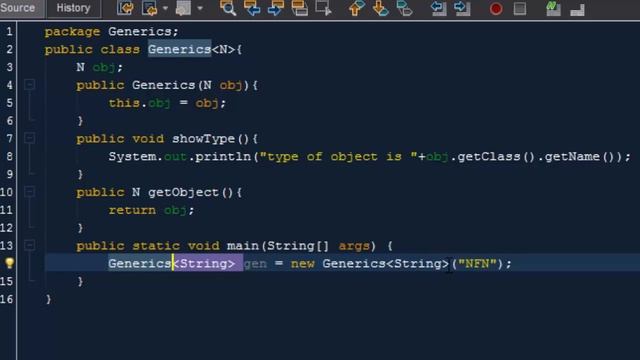Shift the line left

(x=438, y=8)
